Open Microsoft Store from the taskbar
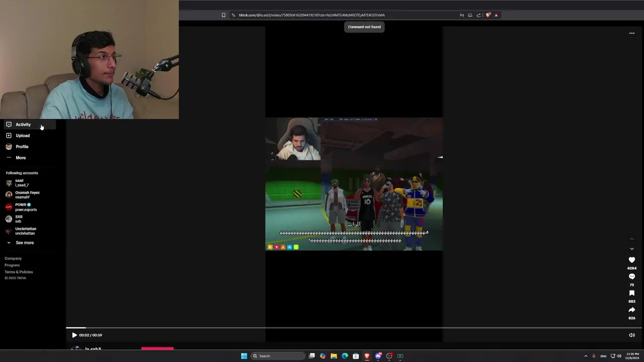Viewport: 644px width, 362px height. (356, 356)
